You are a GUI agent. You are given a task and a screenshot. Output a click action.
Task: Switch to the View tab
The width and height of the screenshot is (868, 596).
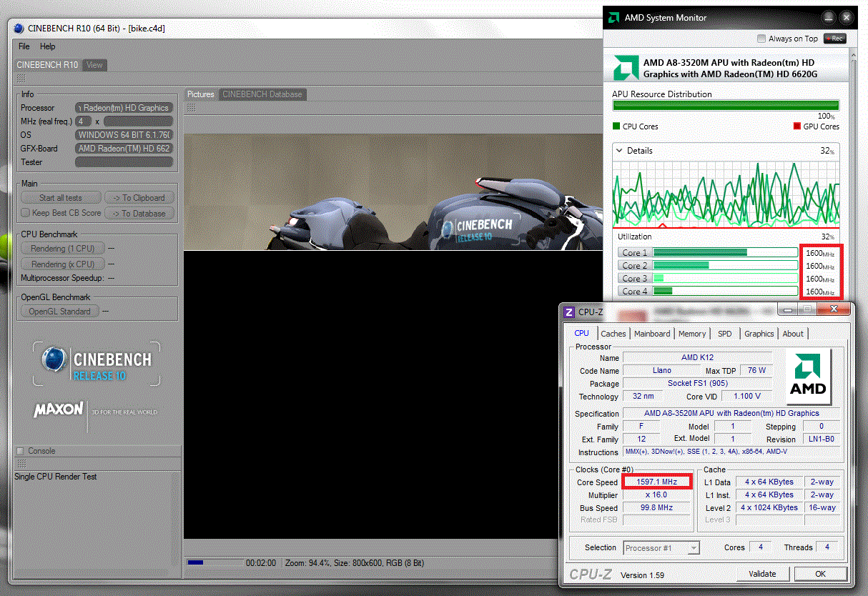[x=94, y=65]
